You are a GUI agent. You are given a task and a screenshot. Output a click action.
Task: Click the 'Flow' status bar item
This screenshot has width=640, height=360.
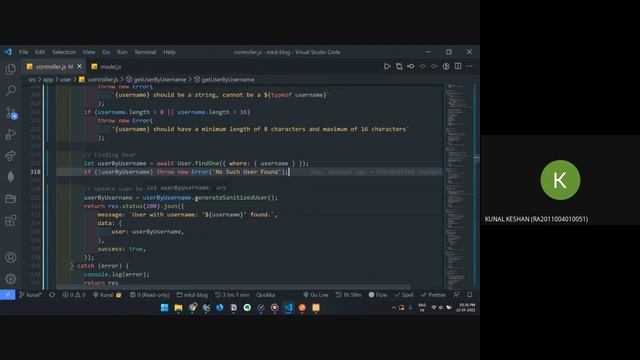click(378, 295)
